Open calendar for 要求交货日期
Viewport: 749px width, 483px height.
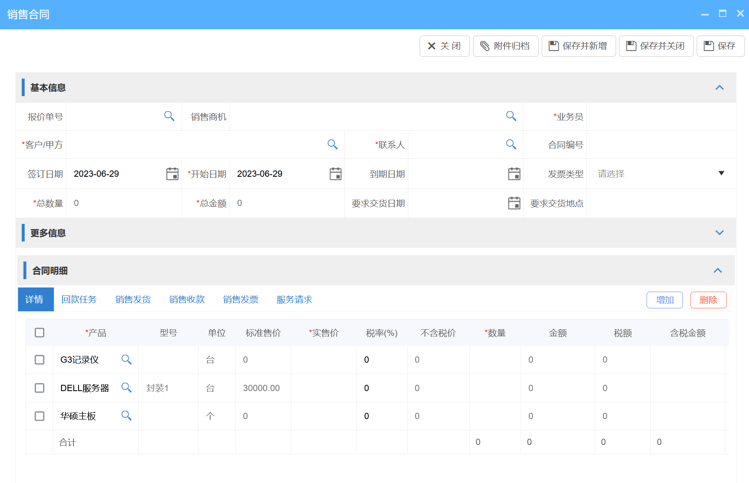[x=514, y=203]
